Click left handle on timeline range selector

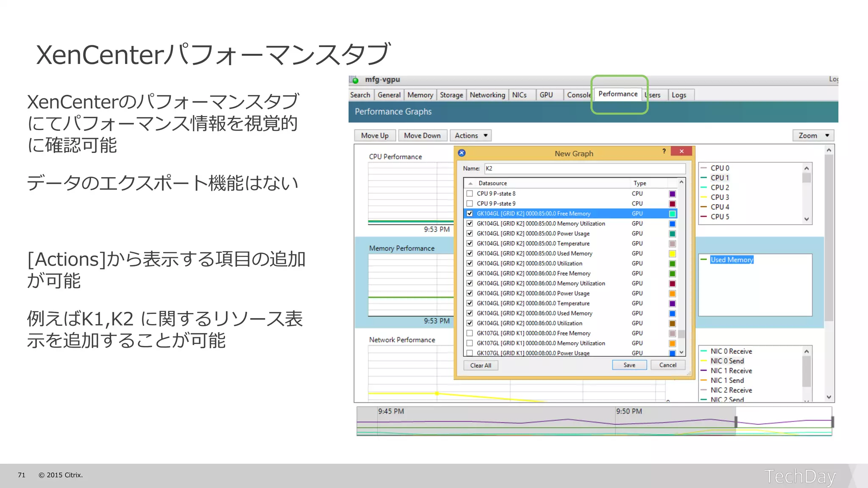[x=736, y=421]
